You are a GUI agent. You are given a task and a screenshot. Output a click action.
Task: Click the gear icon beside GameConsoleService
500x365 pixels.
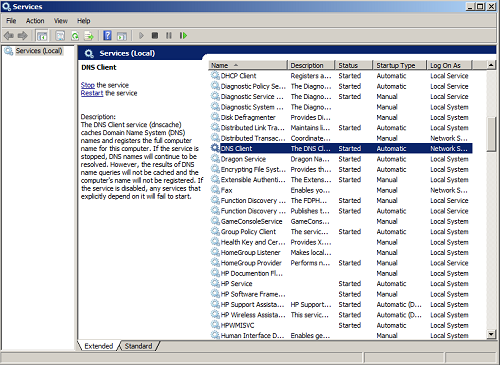[x=215, y=221]
